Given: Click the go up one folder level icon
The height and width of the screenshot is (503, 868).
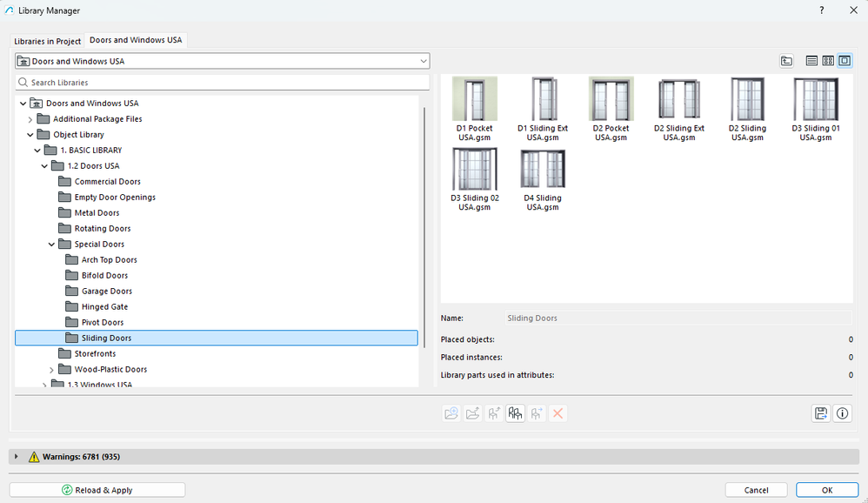Looking at the screenshot, I should click(x=786, y=61).
